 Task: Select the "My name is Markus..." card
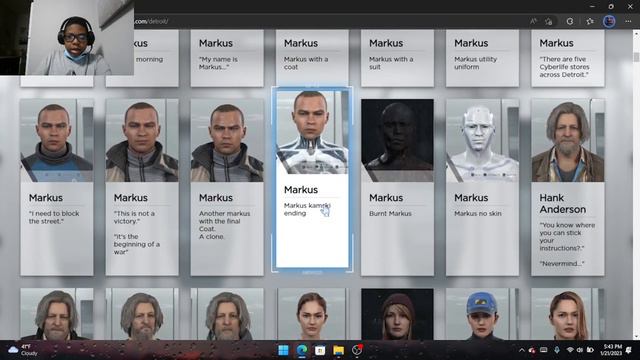227,58
